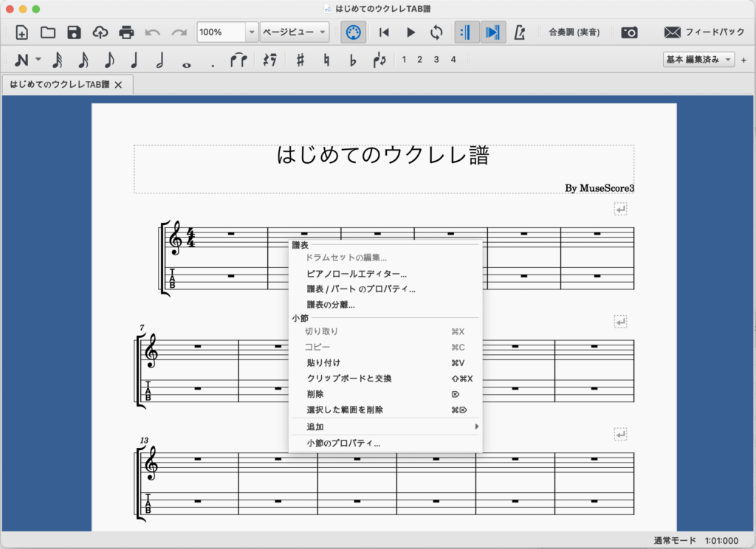Screen dimensions: 756x549
Task: Open the ページビュー view mode dropdown
Action: click(294, 32)
